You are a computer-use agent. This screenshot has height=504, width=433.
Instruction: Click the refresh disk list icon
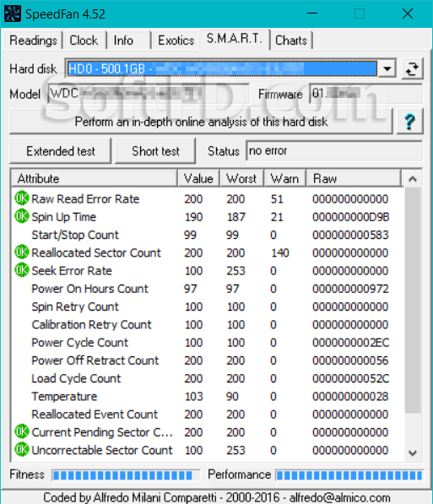tap(413, 68)
